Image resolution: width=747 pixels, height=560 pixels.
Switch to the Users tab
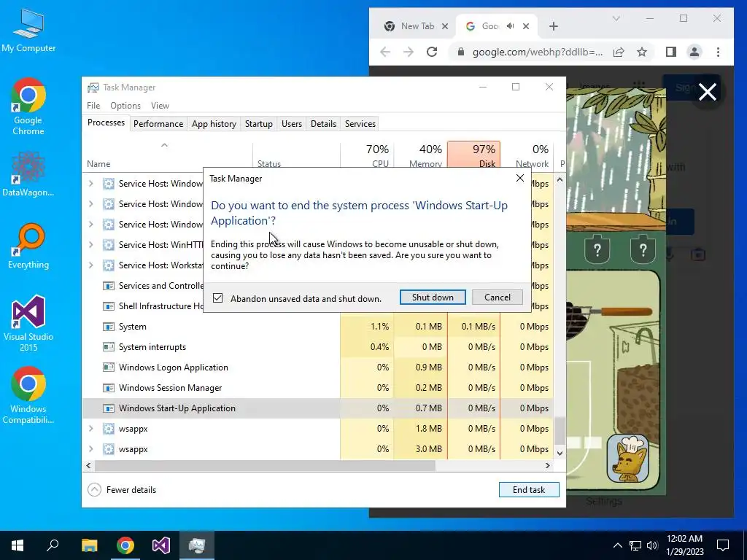pos(292,124)
